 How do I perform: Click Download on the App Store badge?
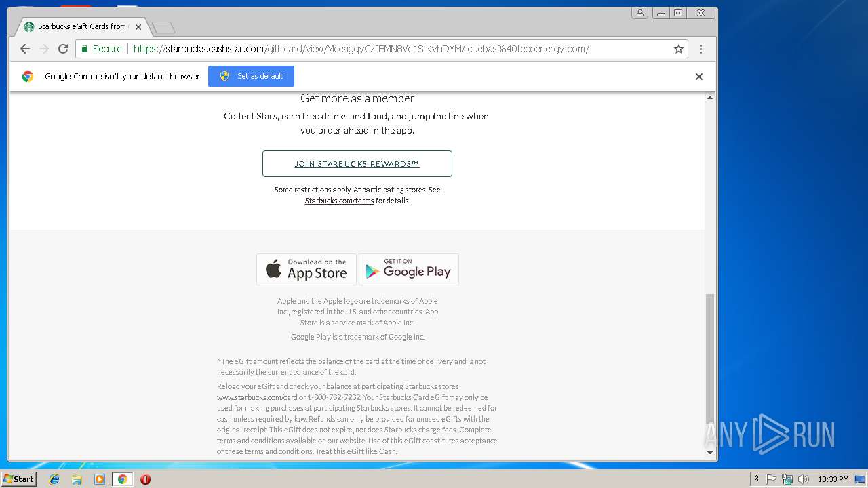tap(307, 269)
